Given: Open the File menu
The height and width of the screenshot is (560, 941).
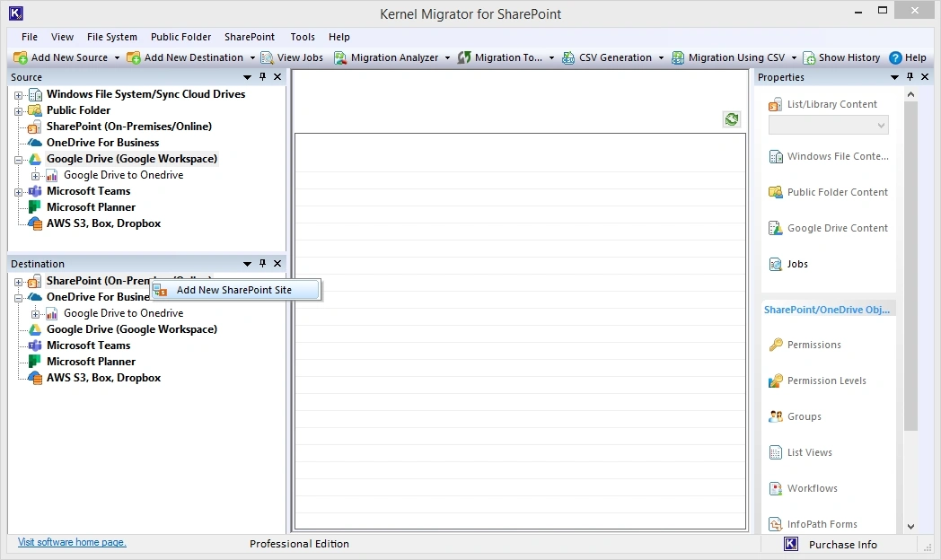Looking at the screenshot, I should [x=30, y=37].
